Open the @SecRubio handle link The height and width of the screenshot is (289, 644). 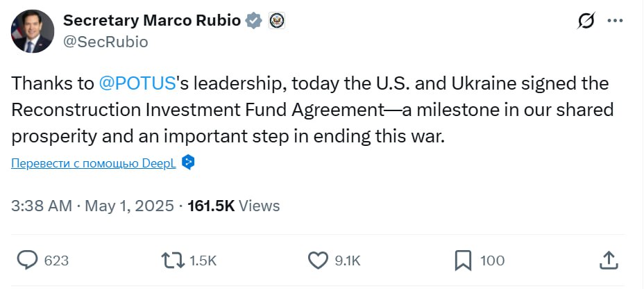tap(105, 42)
